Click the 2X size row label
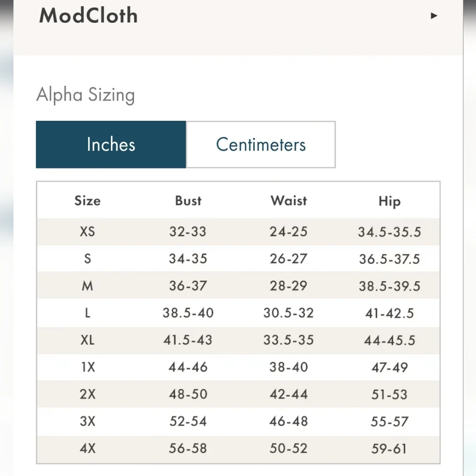Screen dimensions: 476x476 (x=88, y=395)
